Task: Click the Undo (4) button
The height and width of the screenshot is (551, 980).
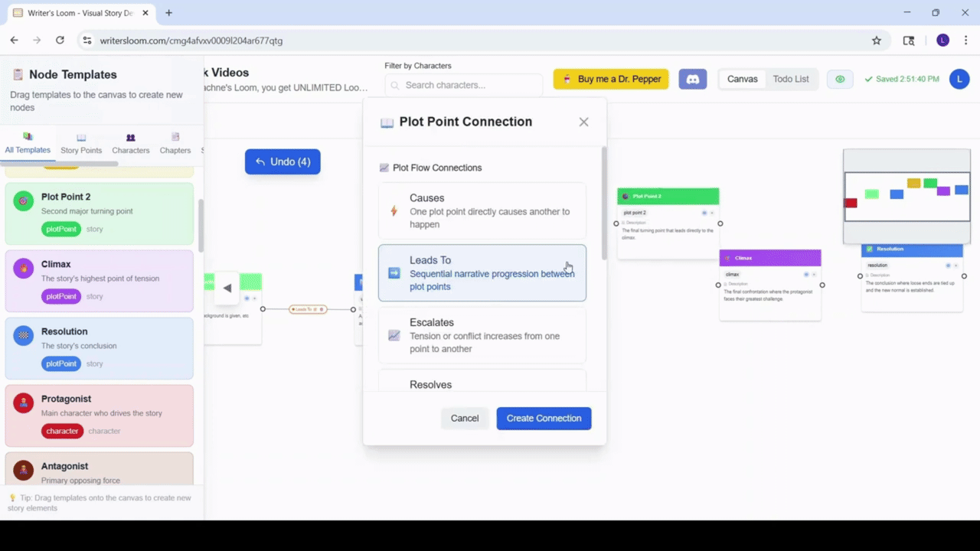Action: [x=283, y=161]
